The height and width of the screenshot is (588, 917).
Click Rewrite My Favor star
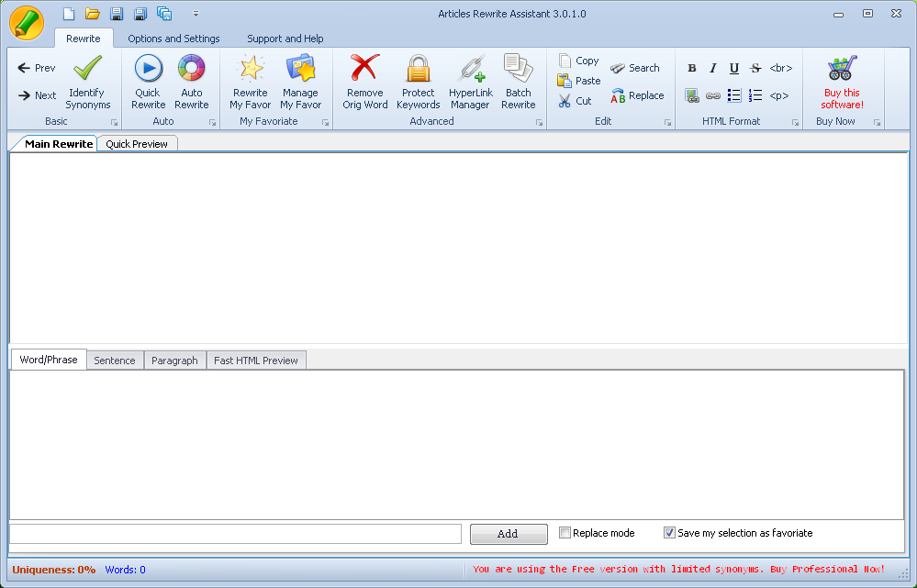[251, 82]
